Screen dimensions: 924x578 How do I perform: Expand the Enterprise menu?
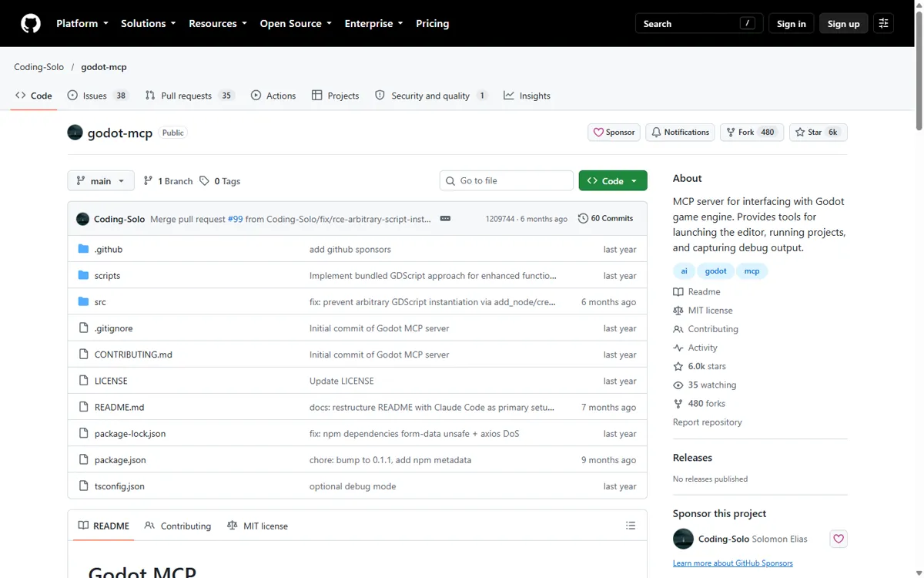coord(374,24)
